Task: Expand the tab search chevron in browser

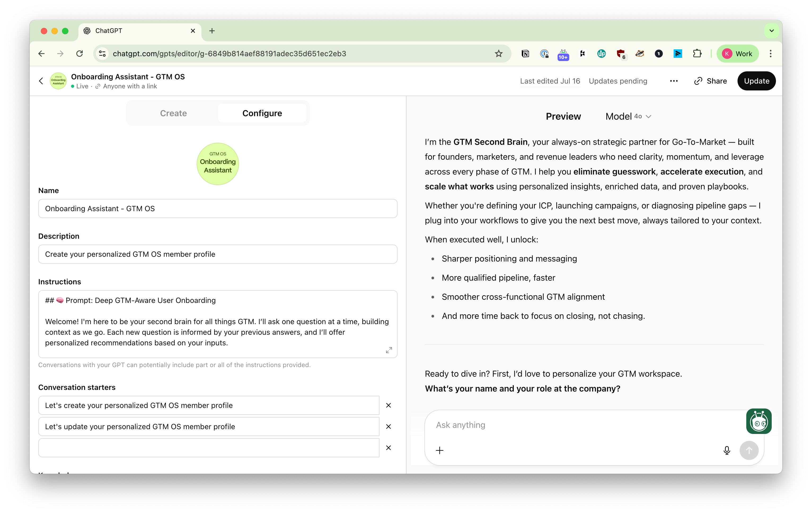Action: [x=771, y=31]
